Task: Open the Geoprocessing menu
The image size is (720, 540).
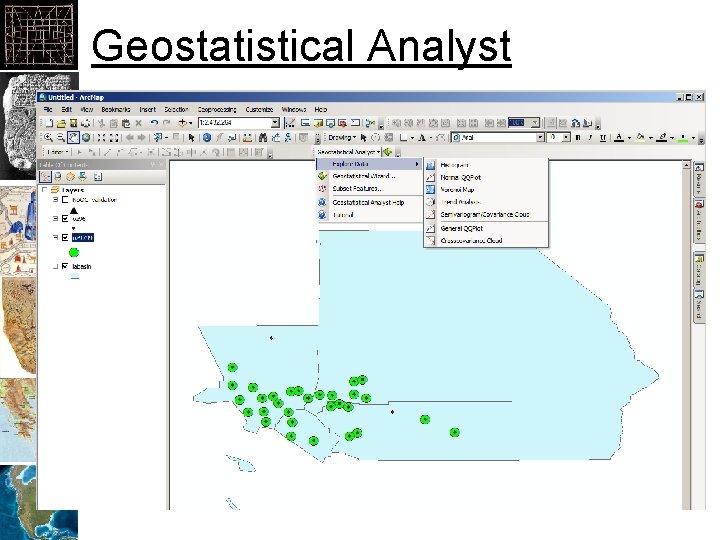Action: point(217,109)
